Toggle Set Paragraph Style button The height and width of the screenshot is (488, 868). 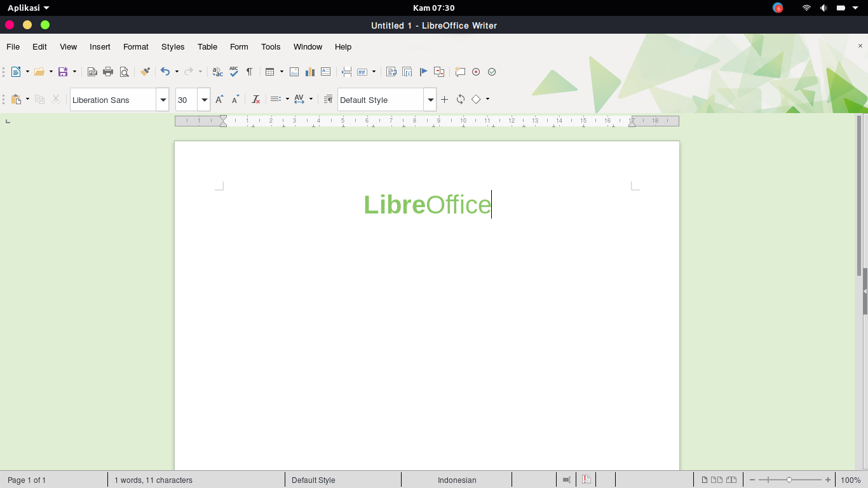click(328, 99)
